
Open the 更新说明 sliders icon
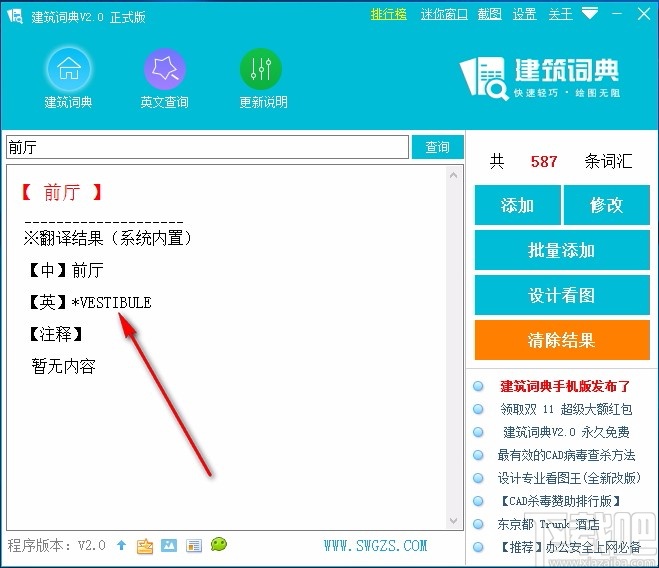(261, 69)
